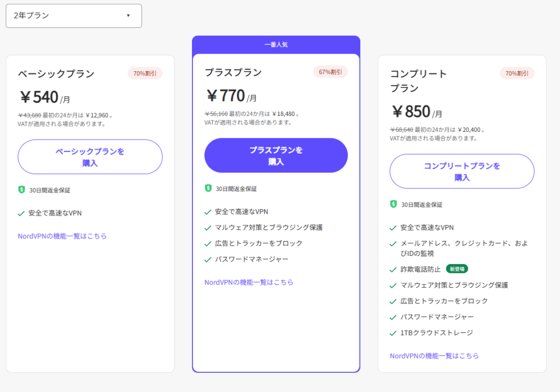Image resolution: width=560 pixels, height=392 pixels.
Task: Click the 新登場 badge
Action: [x=457, y=269]
